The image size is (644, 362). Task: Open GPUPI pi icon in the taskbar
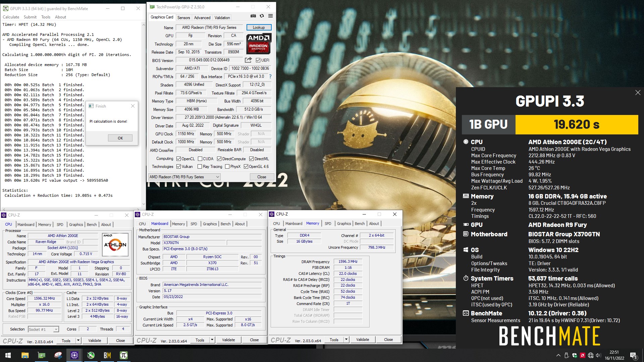pos(124,355)
